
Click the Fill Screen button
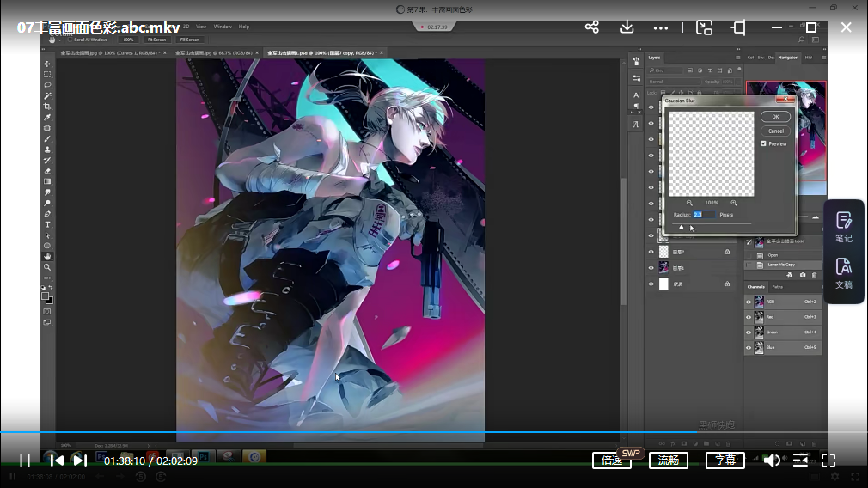pos(189,40)
